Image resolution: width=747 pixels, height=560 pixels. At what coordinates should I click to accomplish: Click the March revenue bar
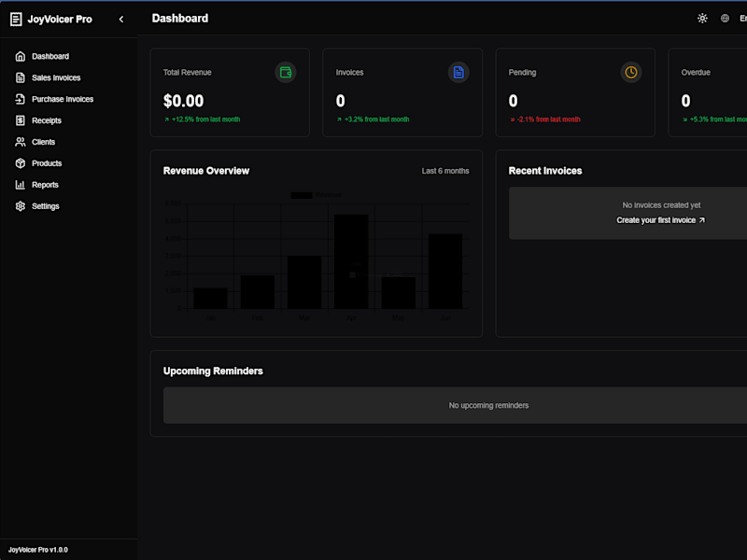pyautogui.click(x=304, y=283)
